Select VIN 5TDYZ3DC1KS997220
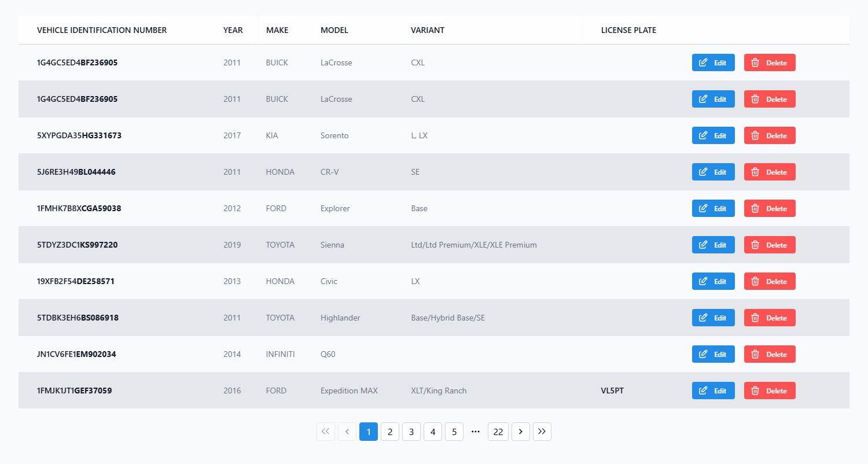The image size is (868, 464). pos(78,245)
